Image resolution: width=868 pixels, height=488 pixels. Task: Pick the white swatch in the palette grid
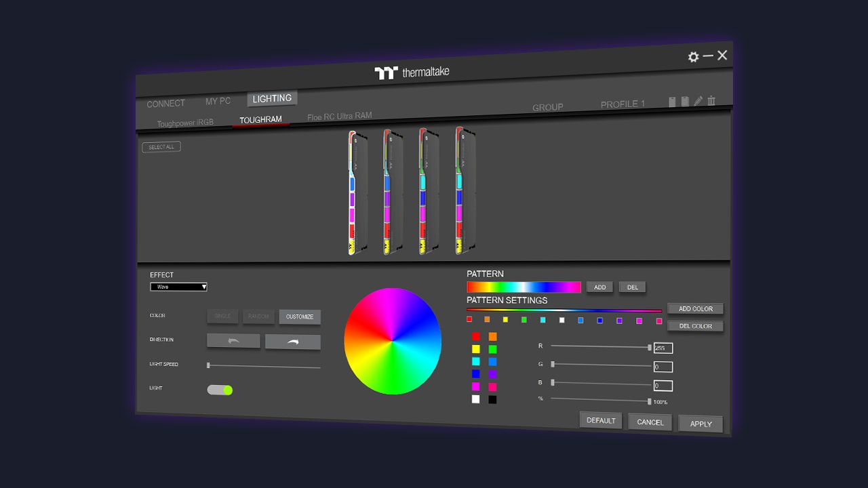pyautogui.click(x=475, y=399)
